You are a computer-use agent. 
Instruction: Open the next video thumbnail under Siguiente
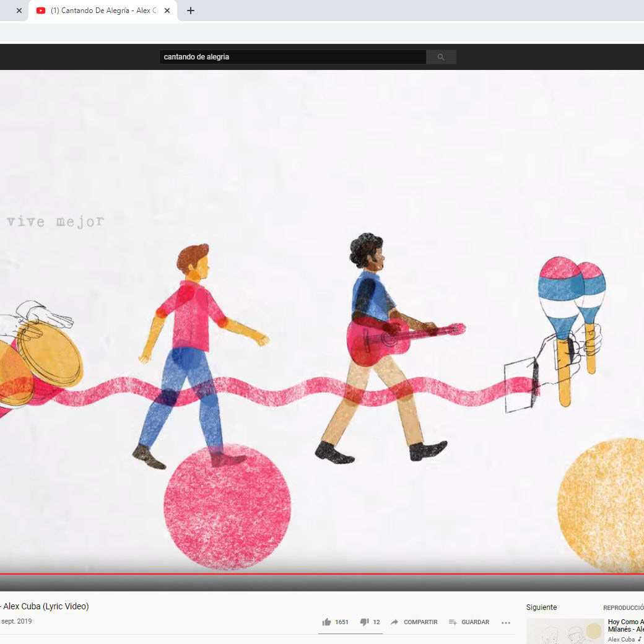pyautogui.click(x=565, y=632)
